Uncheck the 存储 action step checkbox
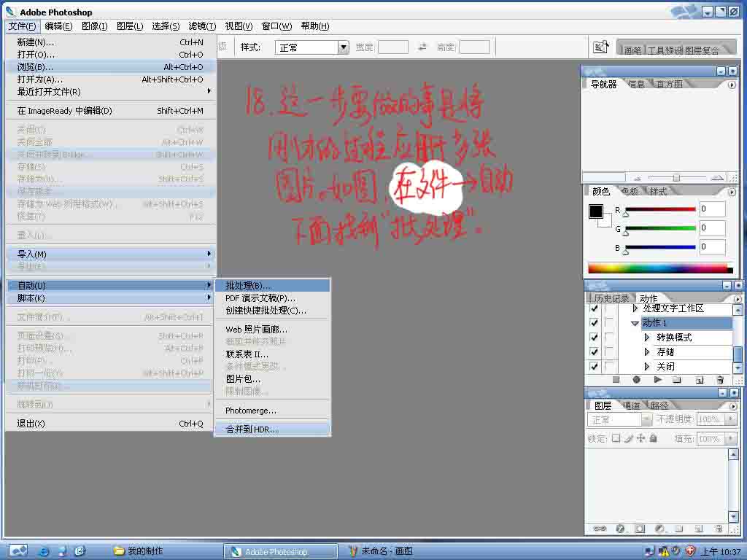The width and height of the screenshot is (747, 560). point(593,352)
